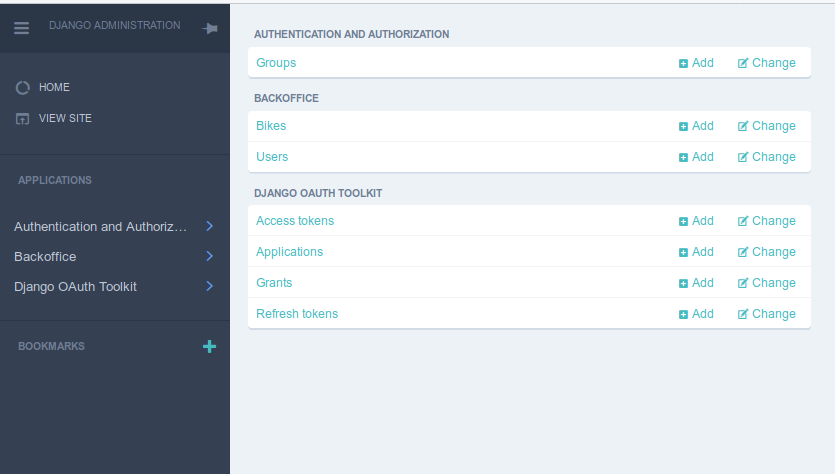835x474 pixels.
Task: Open HOME in the sidebar
Action: click(x=54, y=87)
